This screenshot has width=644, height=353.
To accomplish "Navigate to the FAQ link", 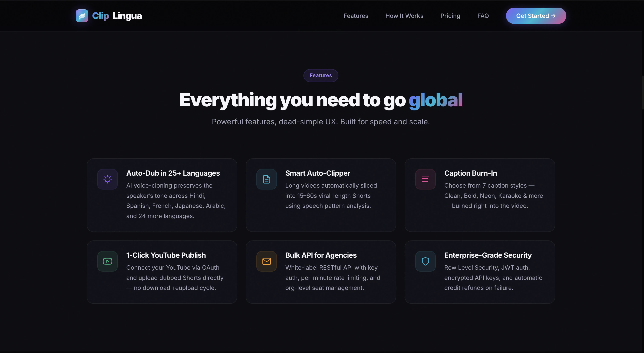I will (483, 16).
